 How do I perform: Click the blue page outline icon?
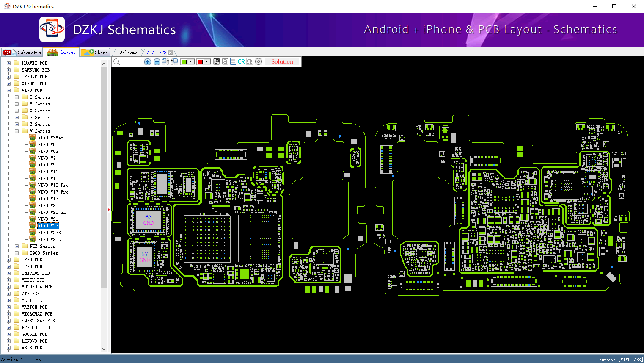[x=233, y=61]
